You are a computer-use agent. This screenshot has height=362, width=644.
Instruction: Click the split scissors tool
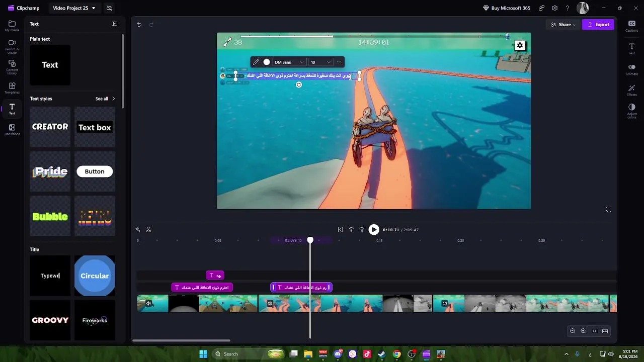pos(148,230)
